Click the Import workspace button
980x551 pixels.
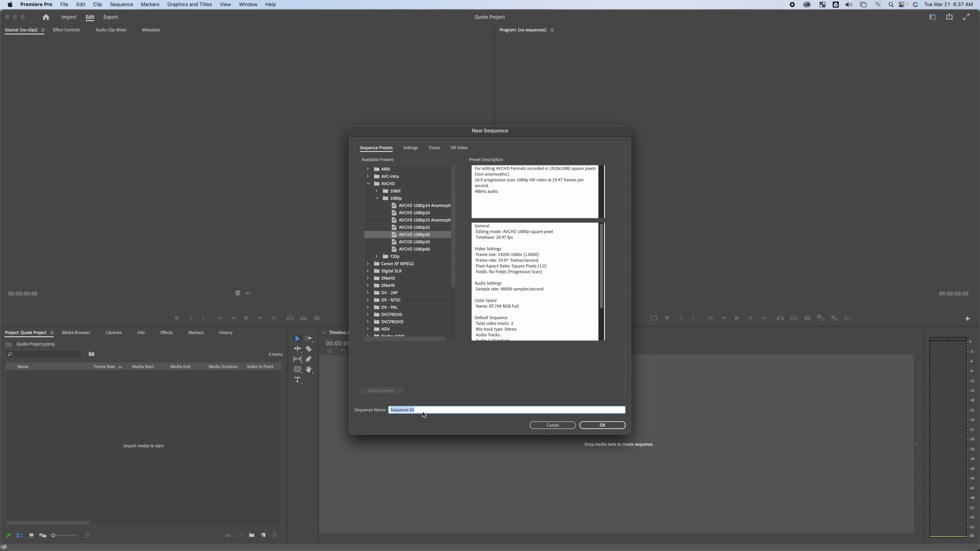[x=69, y=17]
